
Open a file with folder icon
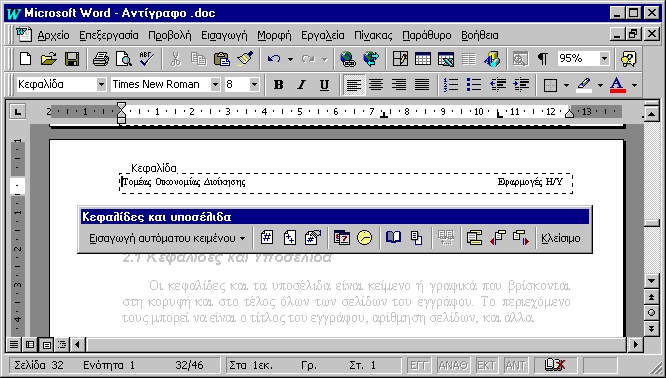[x=49, y=59]
